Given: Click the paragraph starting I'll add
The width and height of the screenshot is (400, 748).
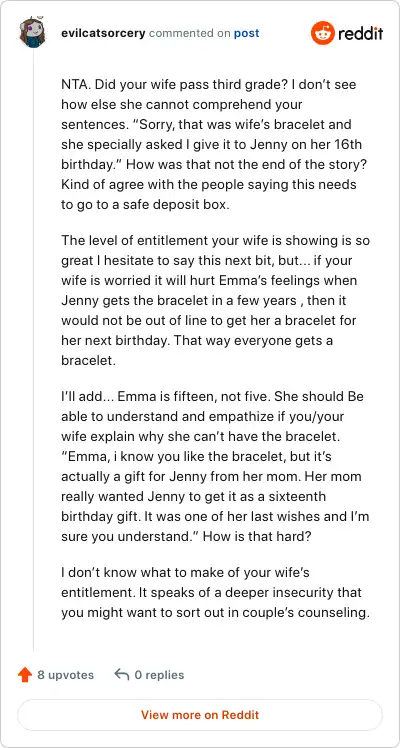Looking at the screenshot, I should 215,466.
